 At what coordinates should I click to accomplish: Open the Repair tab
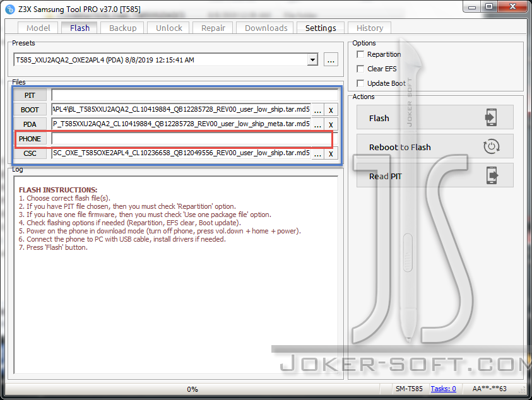pos(213,28)
